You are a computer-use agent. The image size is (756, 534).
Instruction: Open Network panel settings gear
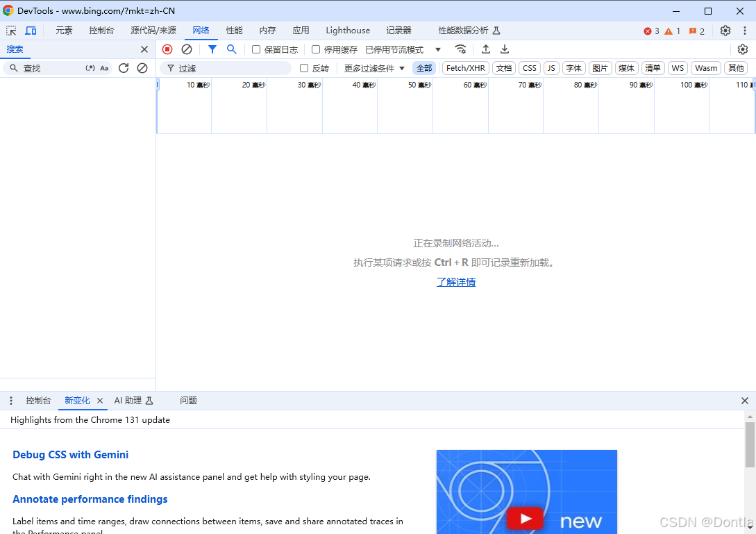pos(743,49)
